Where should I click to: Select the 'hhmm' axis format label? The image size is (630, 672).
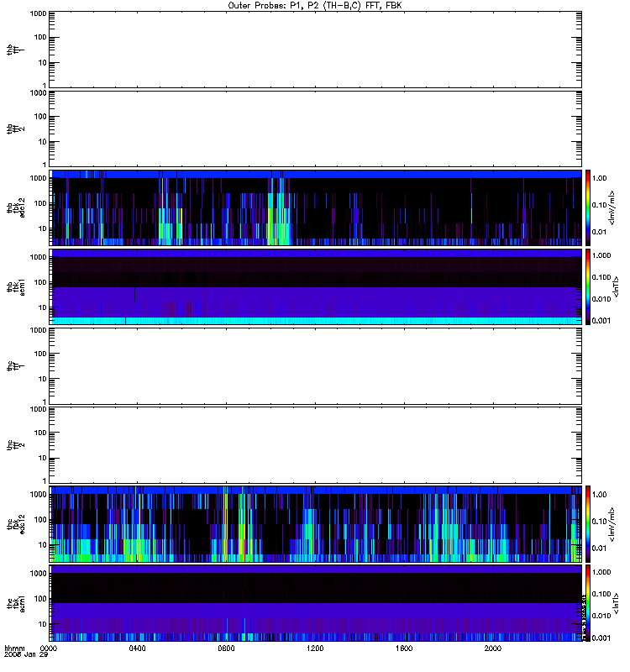pos(14,648)
